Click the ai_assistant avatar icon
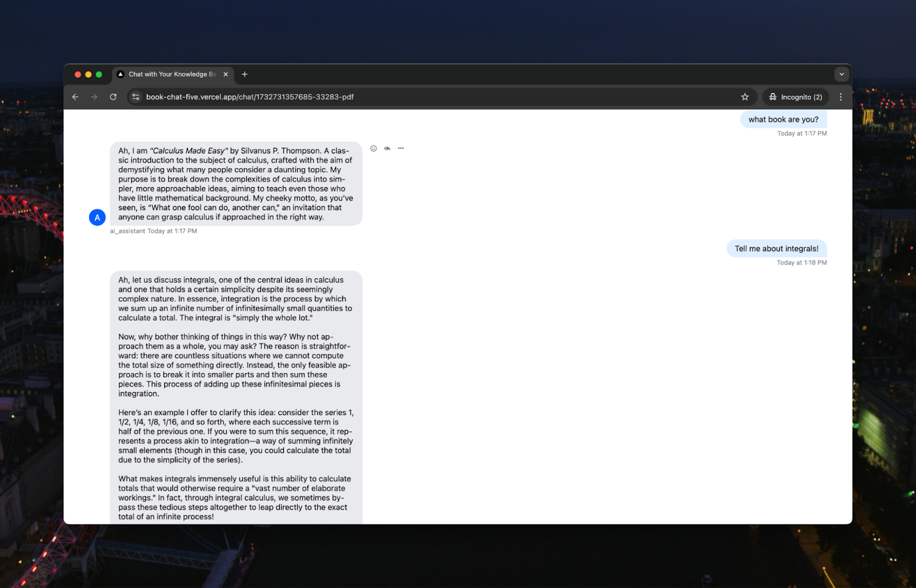 pos(97,218)
